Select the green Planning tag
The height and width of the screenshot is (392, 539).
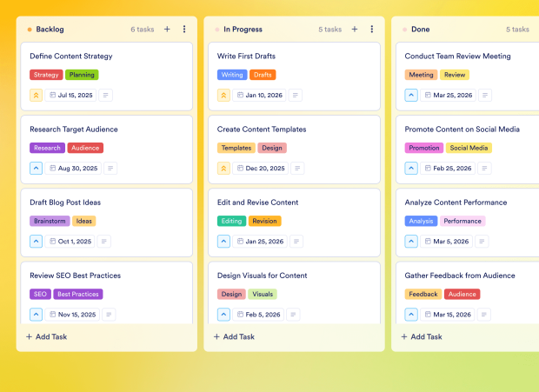(82, 75)
